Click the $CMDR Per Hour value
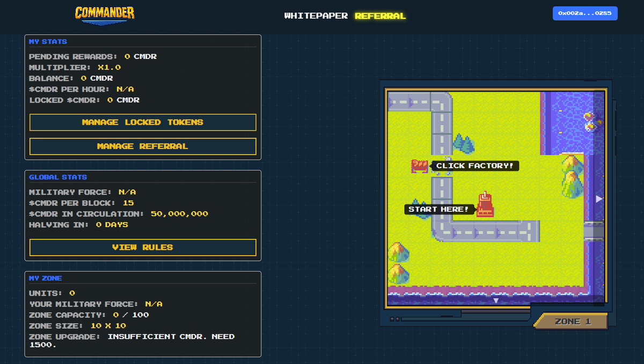644x364 pixels. coord(125,90)
